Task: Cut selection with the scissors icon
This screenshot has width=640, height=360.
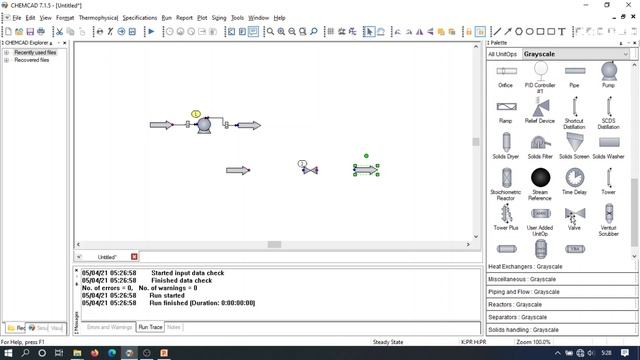Action: [x=60, y=31]
